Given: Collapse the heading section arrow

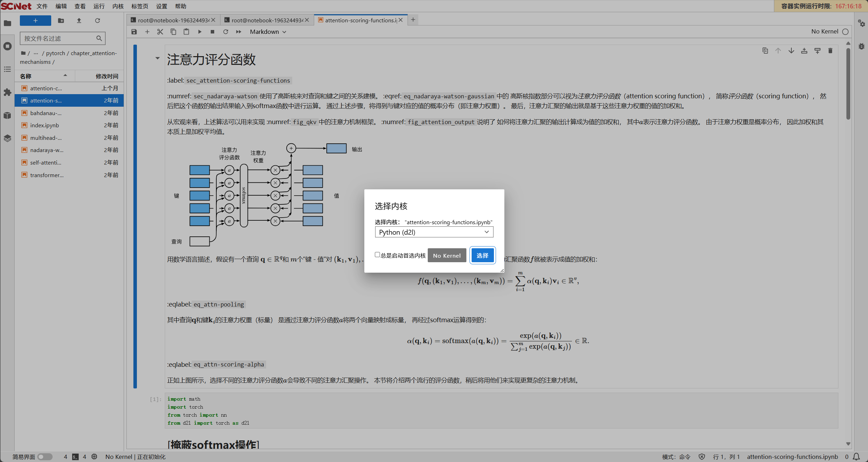Looking at the screenshot, I should click(157, 58).
